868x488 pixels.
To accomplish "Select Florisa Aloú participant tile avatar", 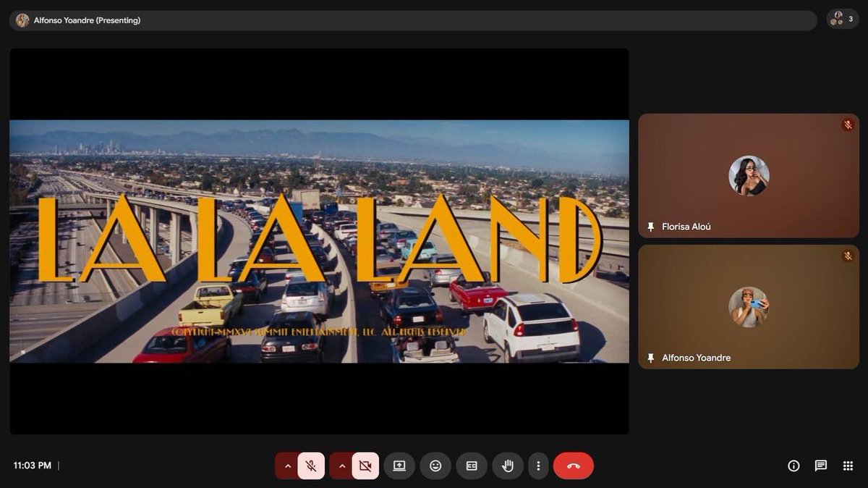I will pos(749,176).
